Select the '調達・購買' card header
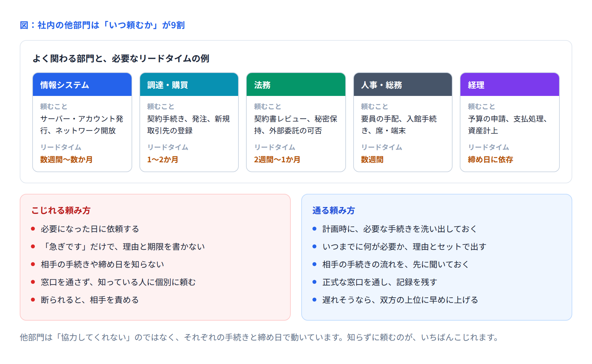592x364 pixels. (189, 85)
